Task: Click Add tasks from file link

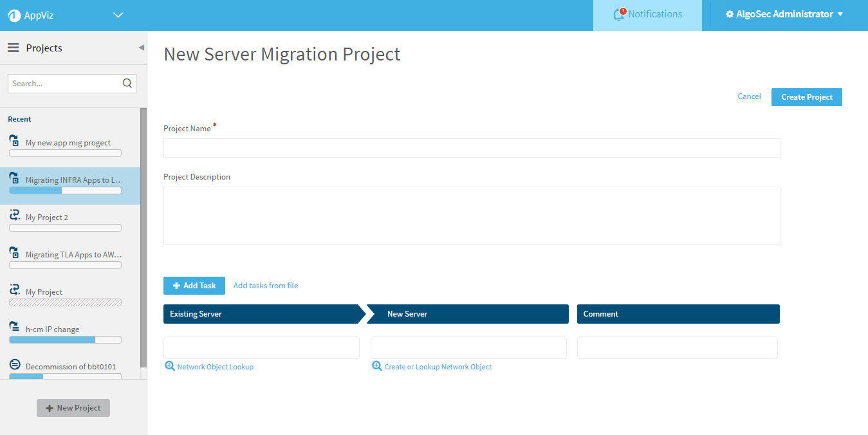Action: pyautogui.click(x=266, y=286)
